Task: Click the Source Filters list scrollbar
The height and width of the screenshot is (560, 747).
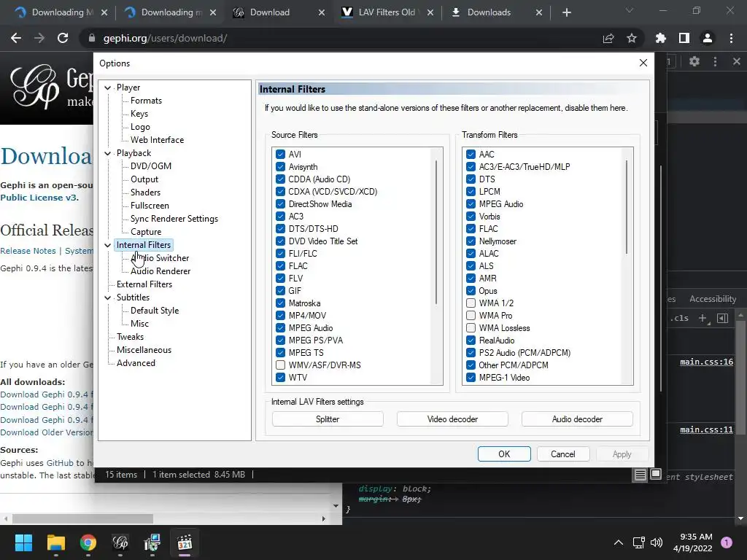Action: pos(436,233)
